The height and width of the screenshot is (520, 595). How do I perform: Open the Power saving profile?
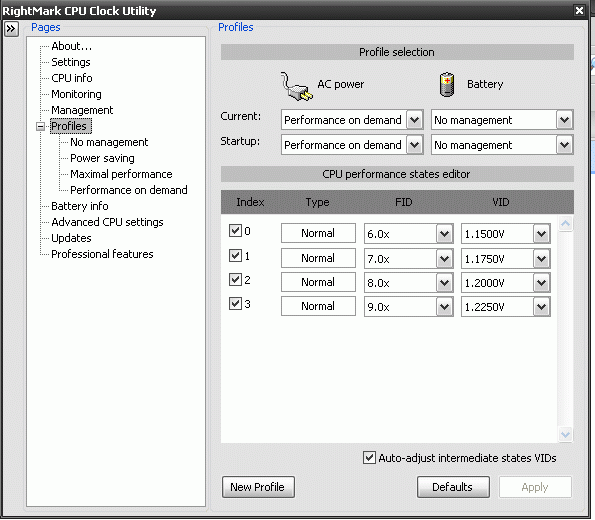102,158
